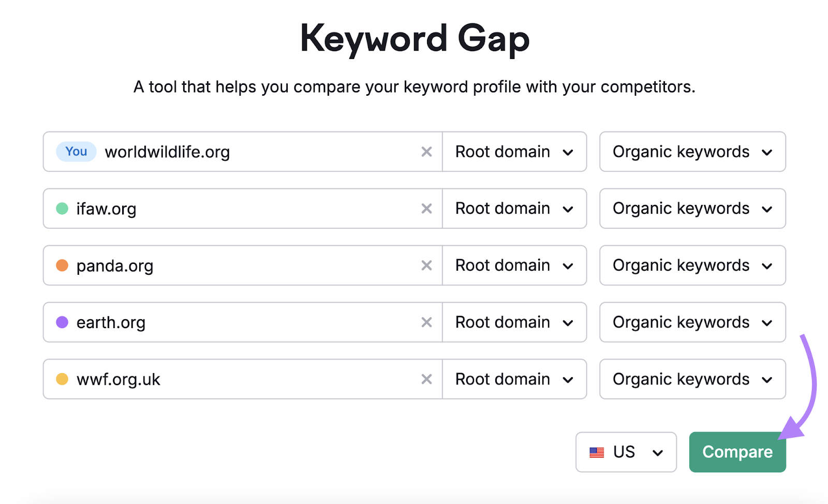
Task: Open Root domain options for wwf.org.uk
Action: (x=514, y=379)
